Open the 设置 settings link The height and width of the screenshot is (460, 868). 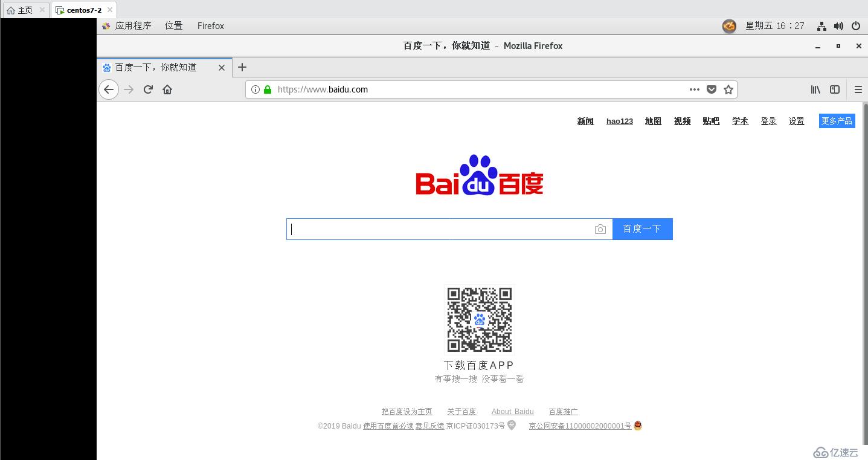coord(796,121)
